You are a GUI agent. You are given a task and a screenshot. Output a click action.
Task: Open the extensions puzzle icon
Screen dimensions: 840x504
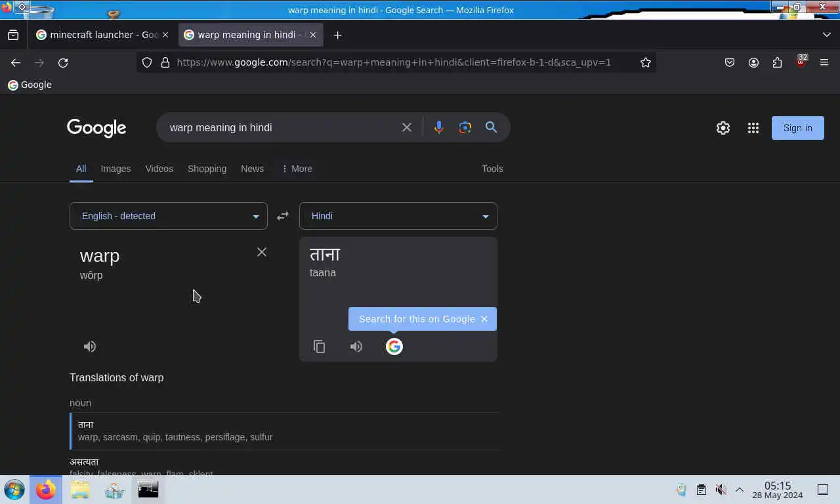pos(777,62)
